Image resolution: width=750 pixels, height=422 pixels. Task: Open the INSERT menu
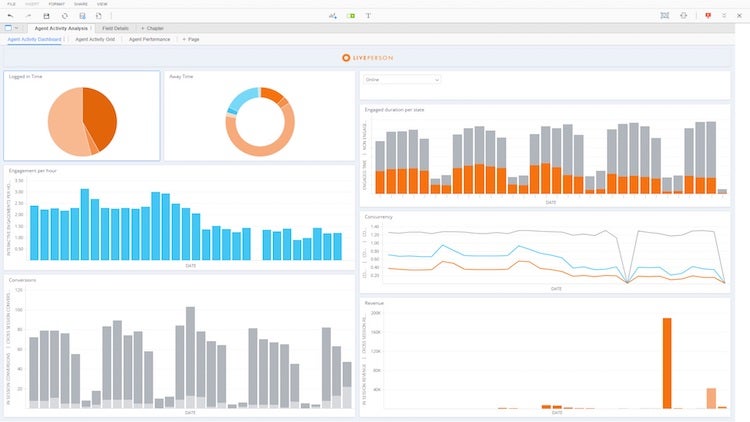(x=32, y=4)
